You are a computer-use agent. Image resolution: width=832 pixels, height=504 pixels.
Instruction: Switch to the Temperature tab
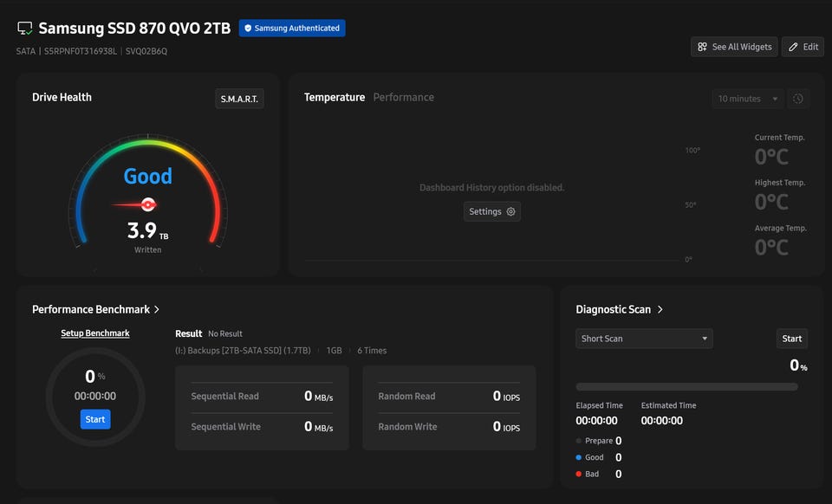pyautogui.click(x=335, y=97)
